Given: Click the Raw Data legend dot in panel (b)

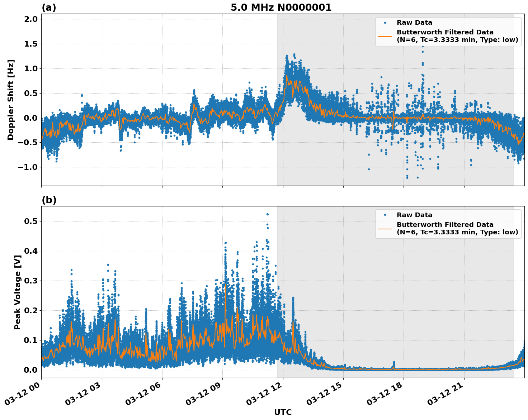Looking at the screenshot, I should coord(386,215).
